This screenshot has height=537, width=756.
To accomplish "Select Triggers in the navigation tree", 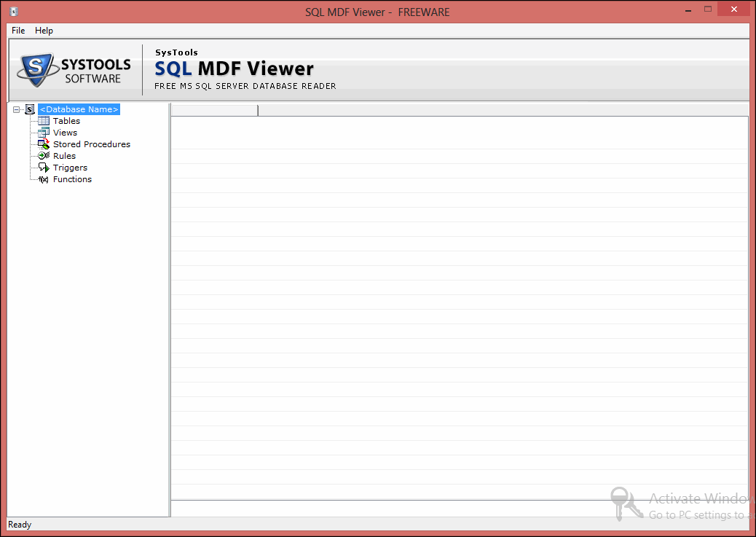I will click(x=70, y=168).
